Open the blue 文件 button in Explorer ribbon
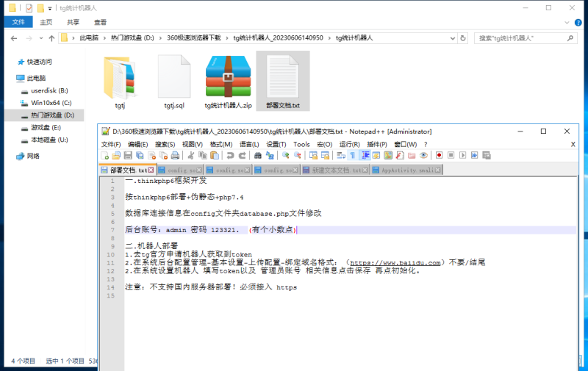The height and width of the screenshot is (371, 588). 18,23
